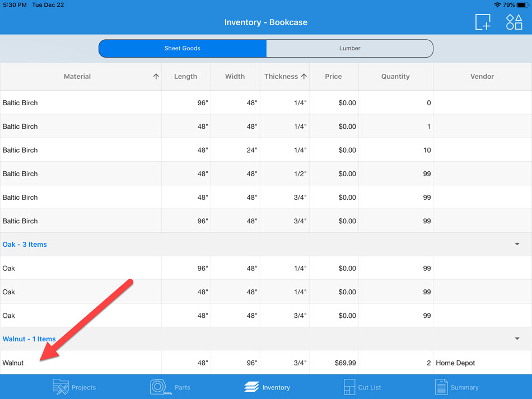Viewport: 532px width, 399px height.
Task: Sort by the Width column header
Action: tap(235, 76)
